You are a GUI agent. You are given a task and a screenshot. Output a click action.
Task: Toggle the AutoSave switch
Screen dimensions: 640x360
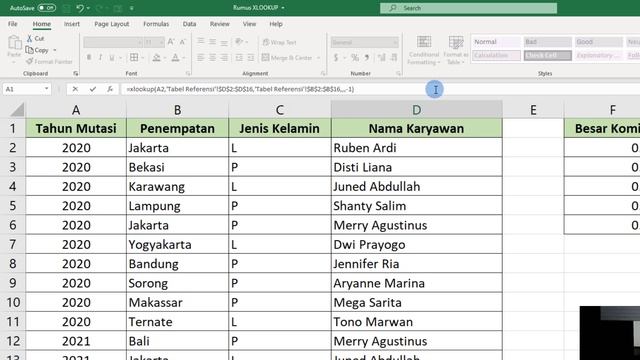47,8
